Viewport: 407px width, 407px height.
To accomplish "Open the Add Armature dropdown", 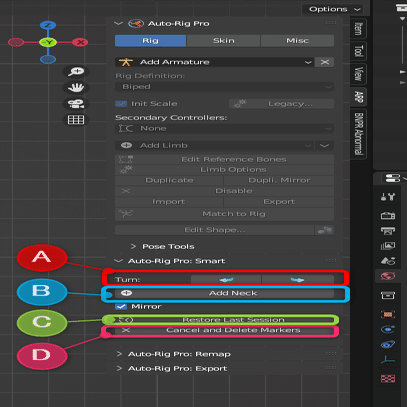I will coord(214,62).
